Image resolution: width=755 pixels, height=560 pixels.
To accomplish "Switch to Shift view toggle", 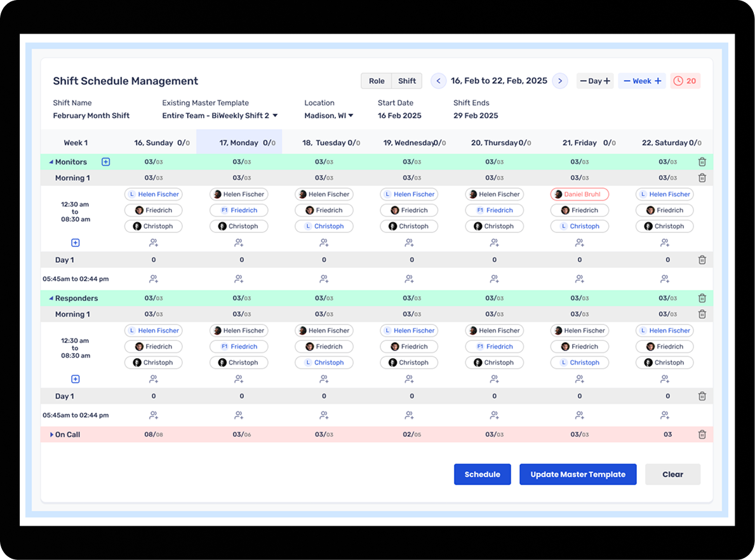I will tap(407, 81).
